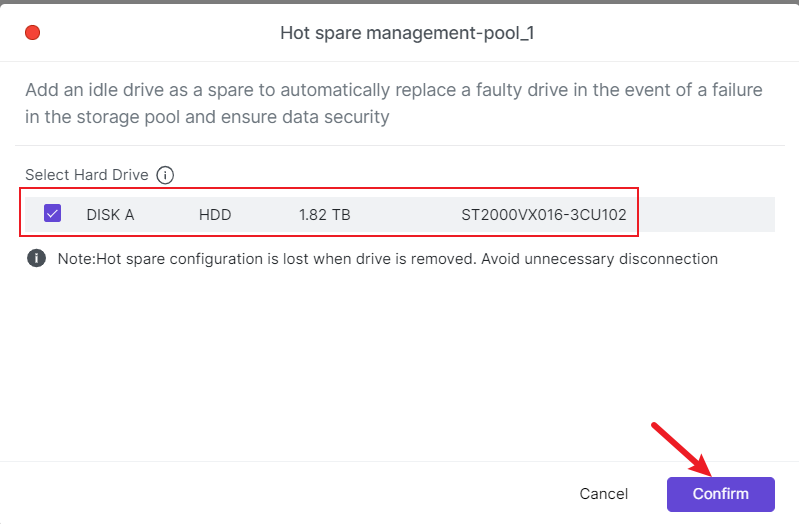Click the Hot spare management-pool_1 title
Screen dimensions: 799x524
[408, 33]
